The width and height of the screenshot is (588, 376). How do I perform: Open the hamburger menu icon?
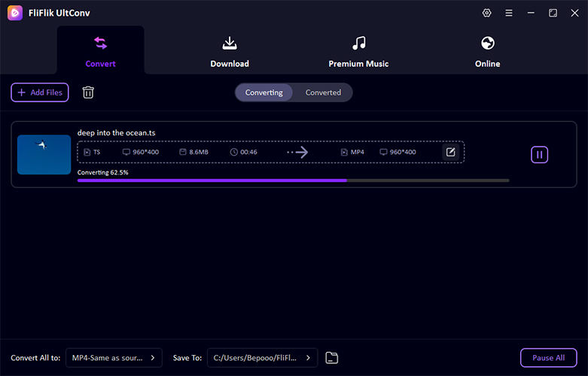(508, 13)
